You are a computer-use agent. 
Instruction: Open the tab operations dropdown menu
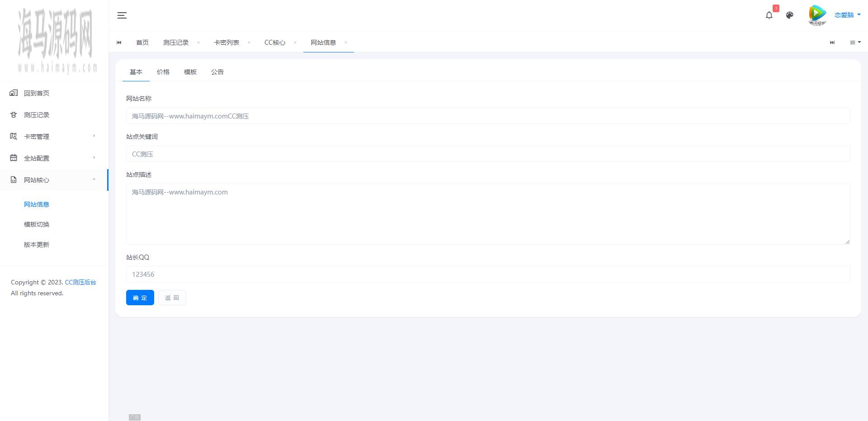855,43
